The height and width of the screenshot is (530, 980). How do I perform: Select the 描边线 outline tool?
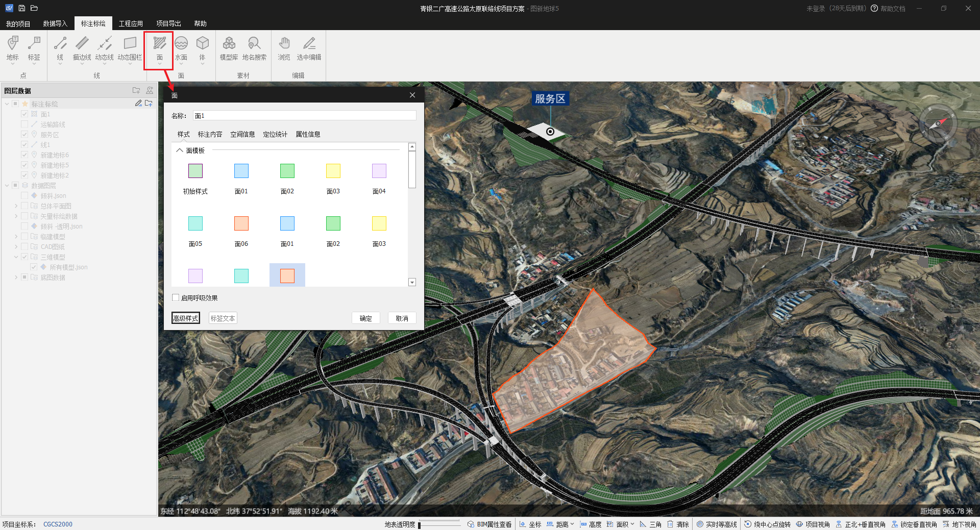(x=82, y=48)
